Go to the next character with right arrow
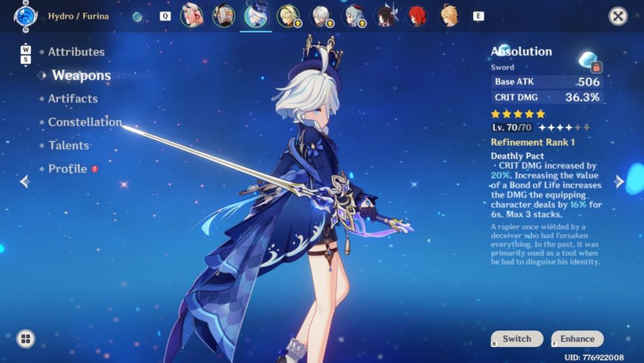Image resolution: width=644 pixels, height=363 pixels. click(x=619, y=181)
